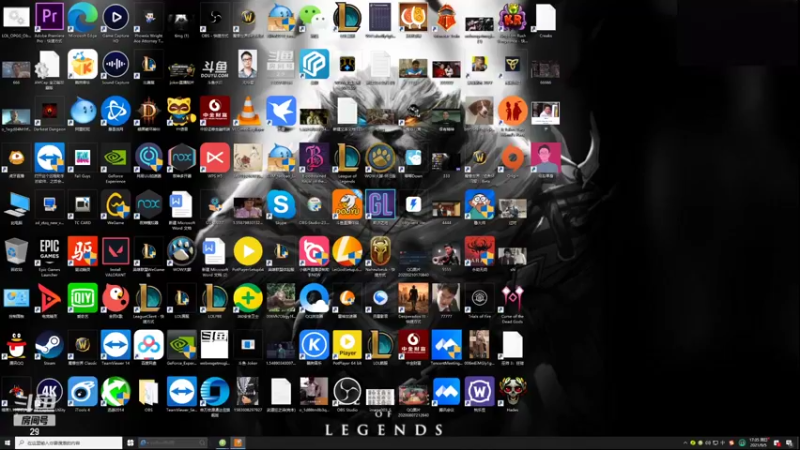Open the purple W icon beside Hades

479,391
